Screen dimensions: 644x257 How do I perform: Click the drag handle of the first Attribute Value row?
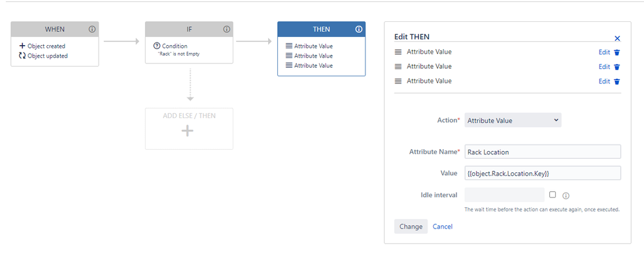398,52
